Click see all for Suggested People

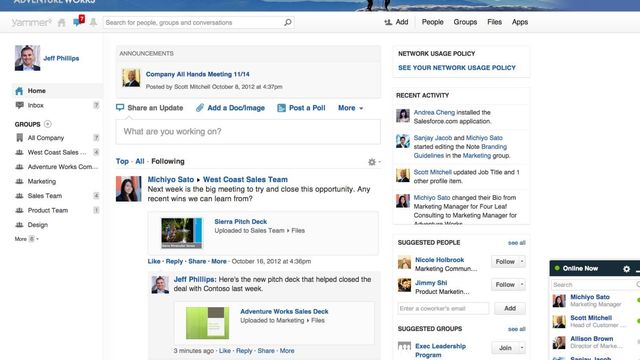(x=516, y=243)
